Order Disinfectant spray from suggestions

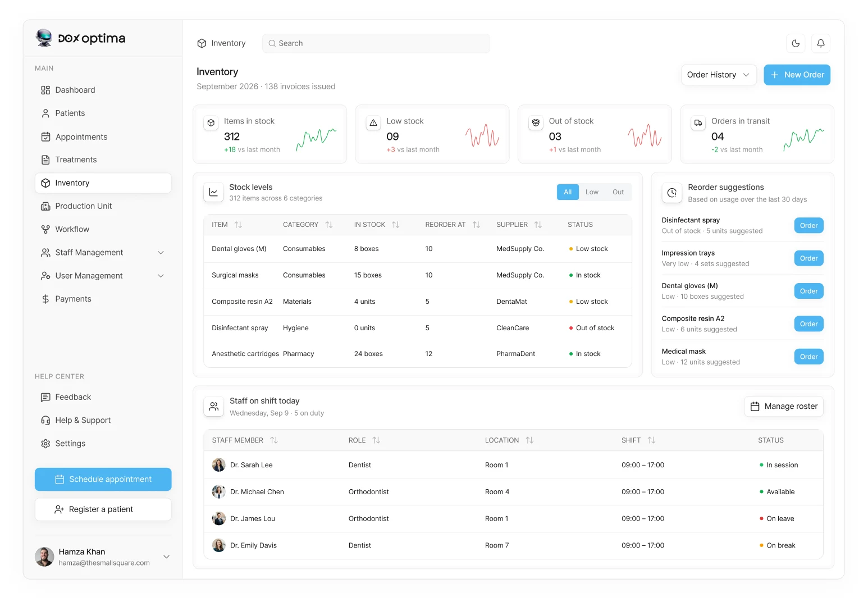click(808, 225)
